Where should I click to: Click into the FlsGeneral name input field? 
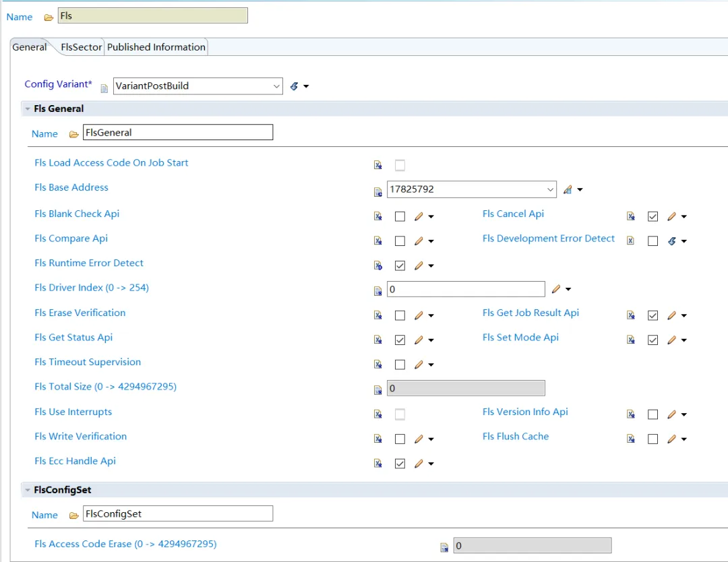point(178,132)
